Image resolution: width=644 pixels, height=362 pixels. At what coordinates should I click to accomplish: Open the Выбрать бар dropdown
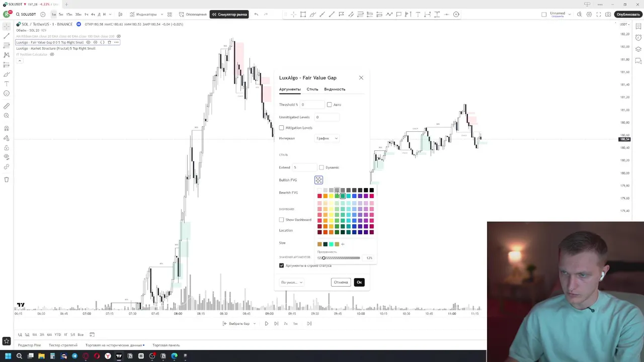pos(239,323)
